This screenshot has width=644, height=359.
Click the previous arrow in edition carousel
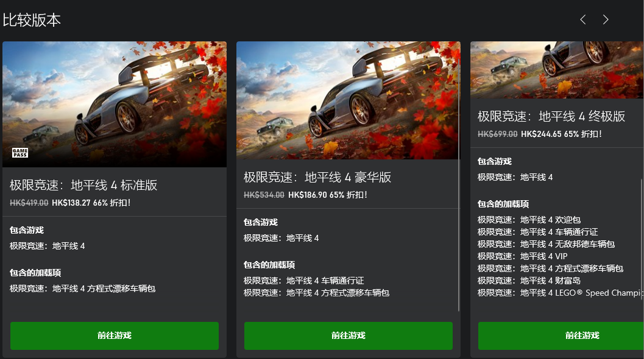(x=583, y=19)
